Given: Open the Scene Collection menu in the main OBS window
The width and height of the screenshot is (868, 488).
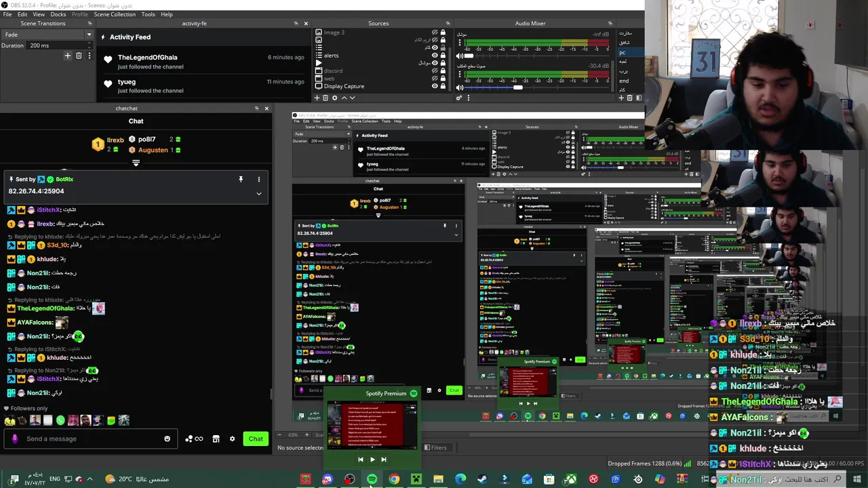Looking at the screenshot, I should (115, 14).
